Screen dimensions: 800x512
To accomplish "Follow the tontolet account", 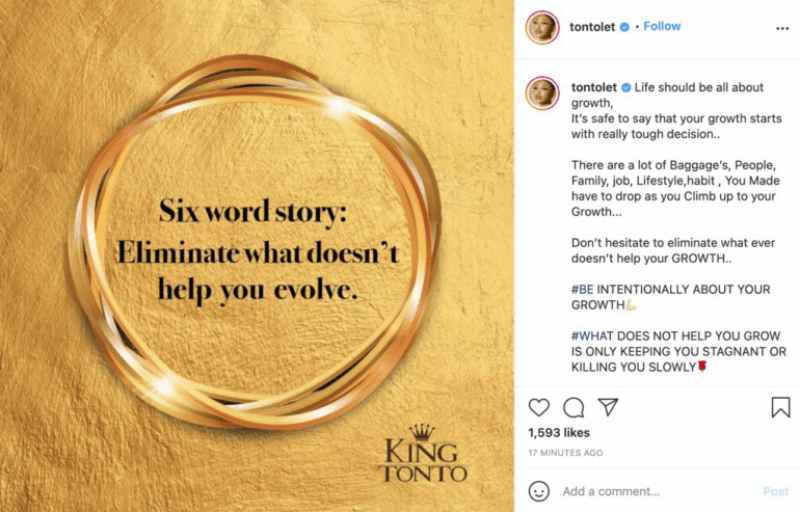I will pyautogui.click(x=662, y=27).
